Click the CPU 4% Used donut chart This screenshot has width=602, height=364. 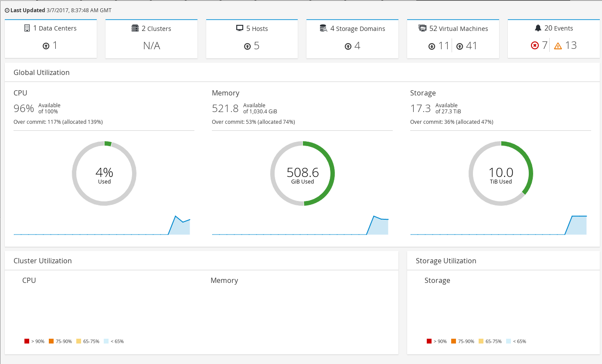[x=104, y=173]
